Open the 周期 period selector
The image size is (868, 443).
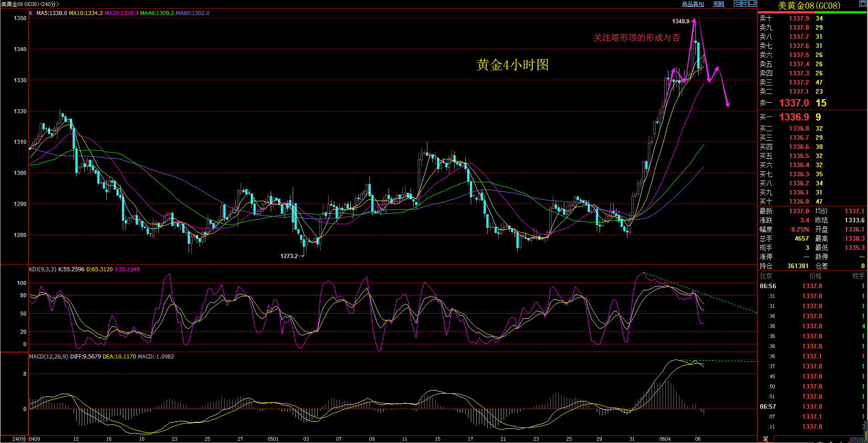[719, 4]
